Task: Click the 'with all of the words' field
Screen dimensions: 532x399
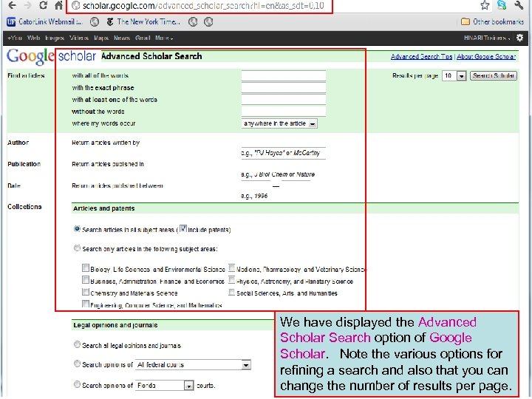Action: (x=284, y=75)
